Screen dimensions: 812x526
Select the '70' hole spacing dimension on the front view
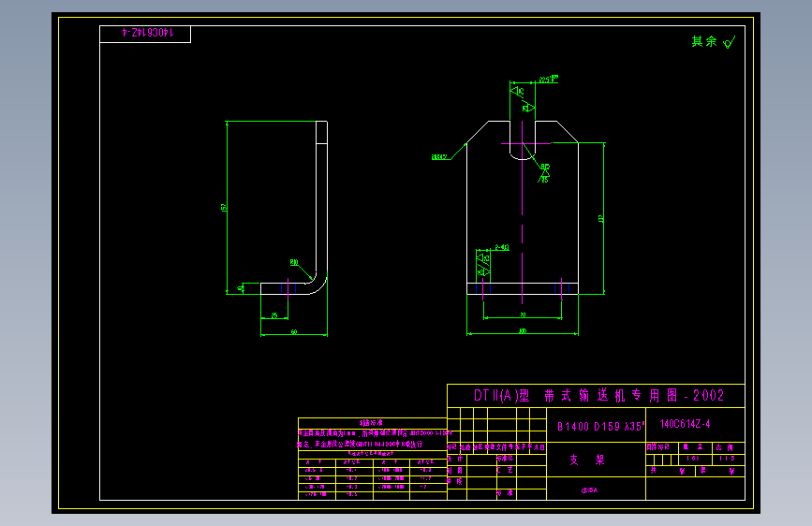(x=523, y=314)
